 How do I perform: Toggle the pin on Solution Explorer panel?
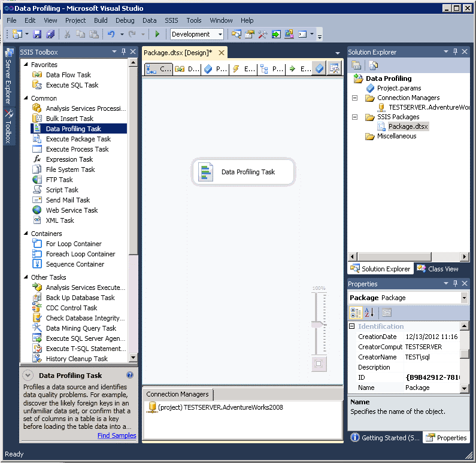[x=454, y=52]
